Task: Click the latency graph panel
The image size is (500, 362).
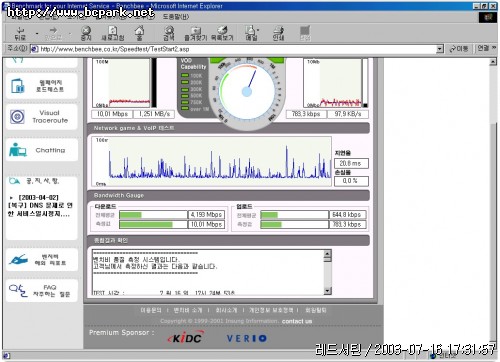Action: pos(212,161)
